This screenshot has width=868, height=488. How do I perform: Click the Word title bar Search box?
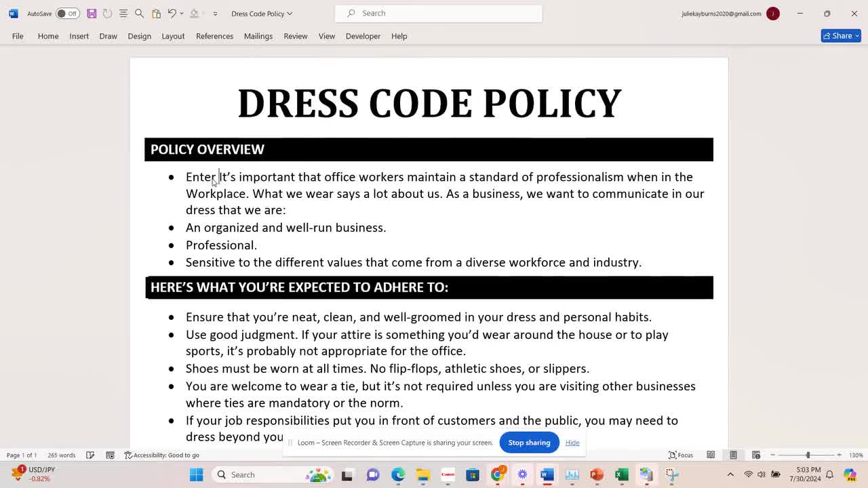(x=438, y=13)
